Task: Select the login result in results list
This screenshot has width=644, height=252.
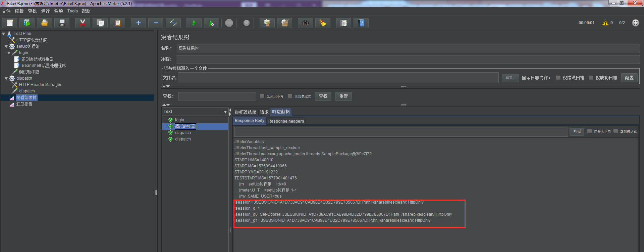Action: [x=179, y=120]
